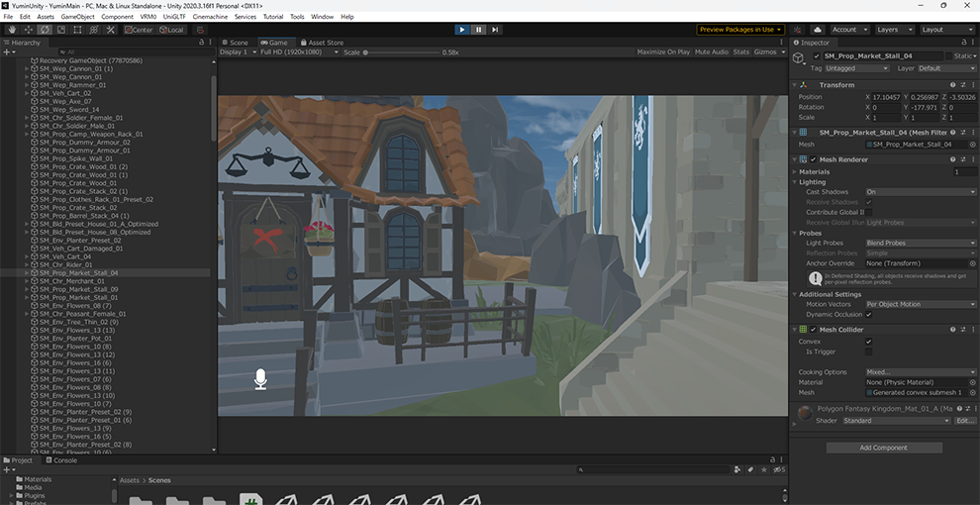The height and width of the screenshot is (505, 980).
Task: Open the Tag dropdown (Untagged)
Action: coord(856,68)
